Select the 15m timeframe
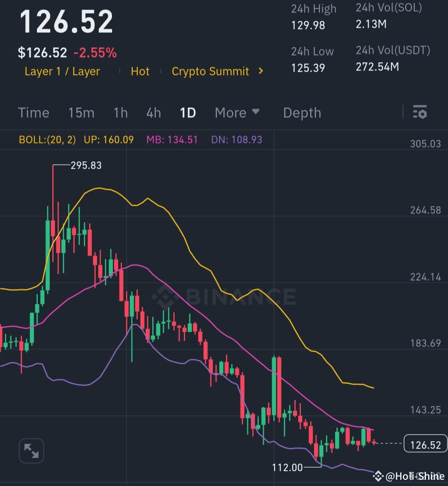Screen dimensions: 448x486 81,112
